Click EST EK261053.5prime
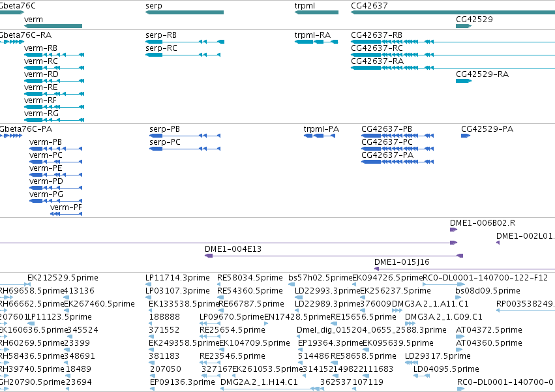 pyautogui.click(x=267, y=369)
